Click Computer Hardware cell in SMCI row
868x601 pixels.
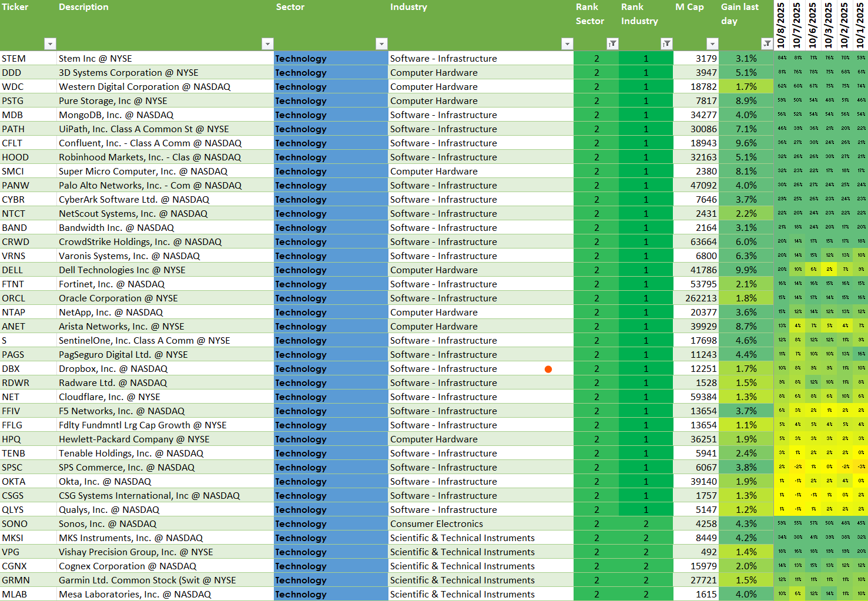tap(481, 171)
